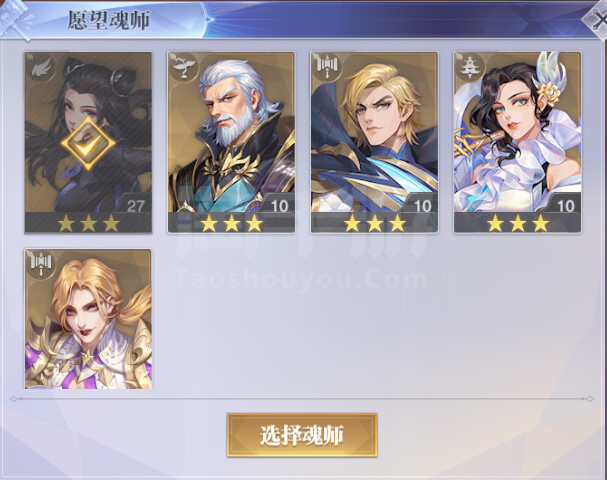607x480 pixels.
Task: Click the plant class icon on white-bearded man card
Action: pyautogui.click(x=183, y=67)
